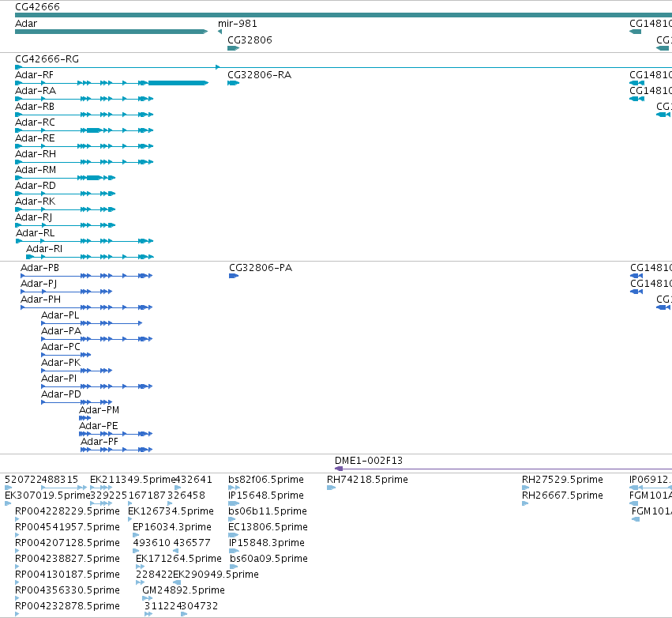The image size is (672, 618).
Task: Select the Adar-RF transcript label
Action: pyautogui.click(x=34, y=75)
